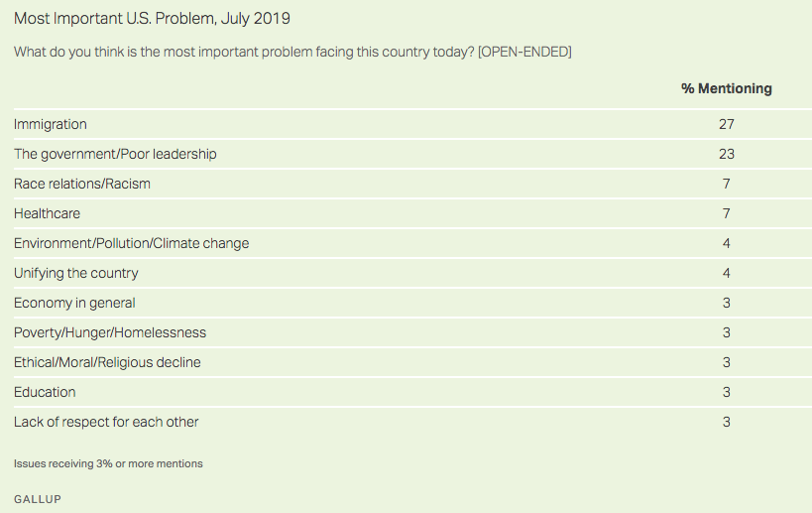The width and height of the screenshot is (812, 513).
Task: Select 'Economy in general' row label
Action: click(x=74, y=303)
